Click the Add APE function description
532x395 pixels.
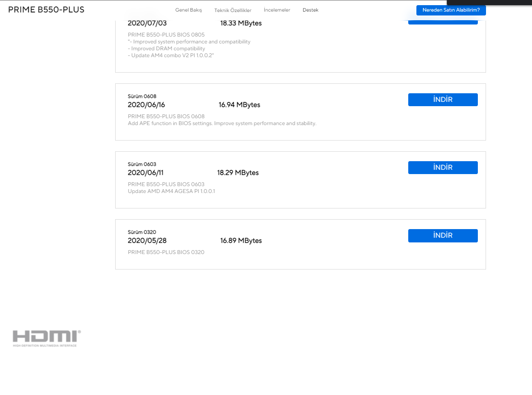pos(222,123)
